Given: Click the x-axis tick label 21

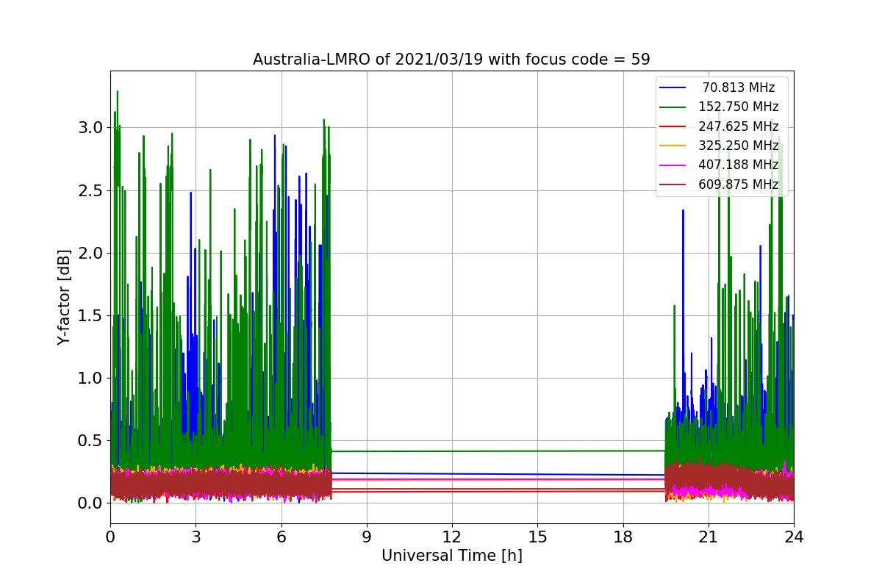Looking at the screenshot, I should click(708, 537).
